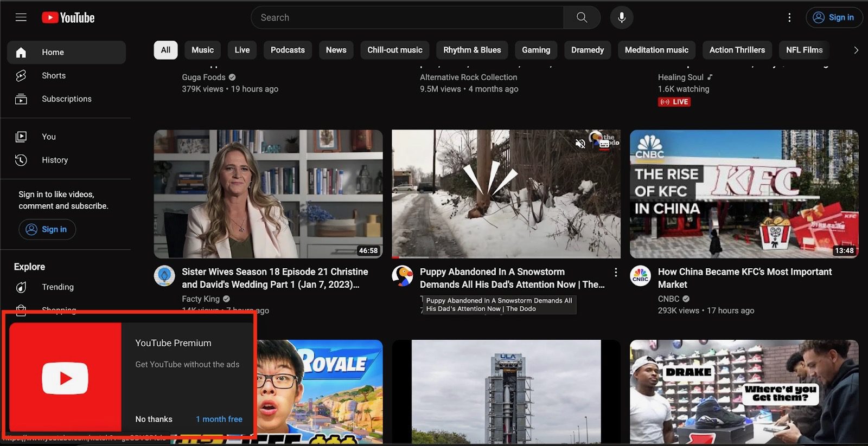
Task: Click the search magnifier button
Action: tap(582, 17)
